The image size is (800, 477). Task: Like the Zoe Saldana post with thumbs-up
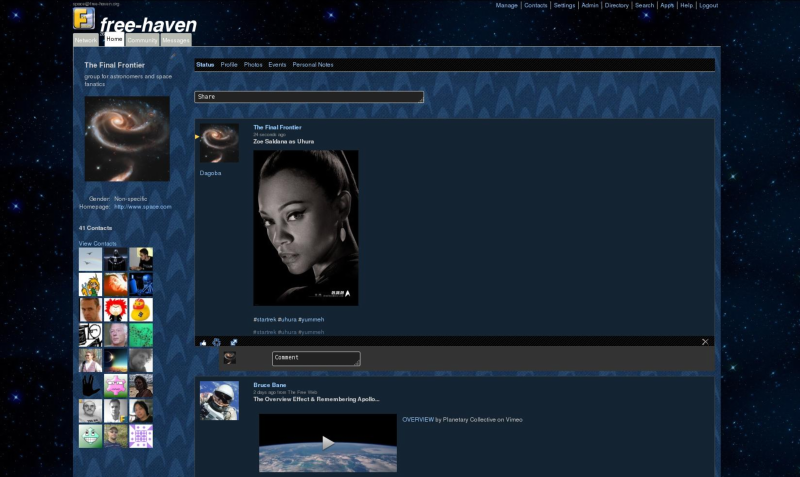(x=203, y=343)
